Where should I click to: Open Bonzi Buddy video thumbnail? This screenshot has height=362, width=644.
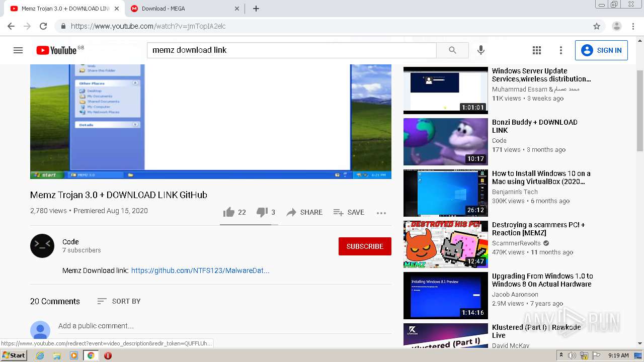click(x=446, y=142)
